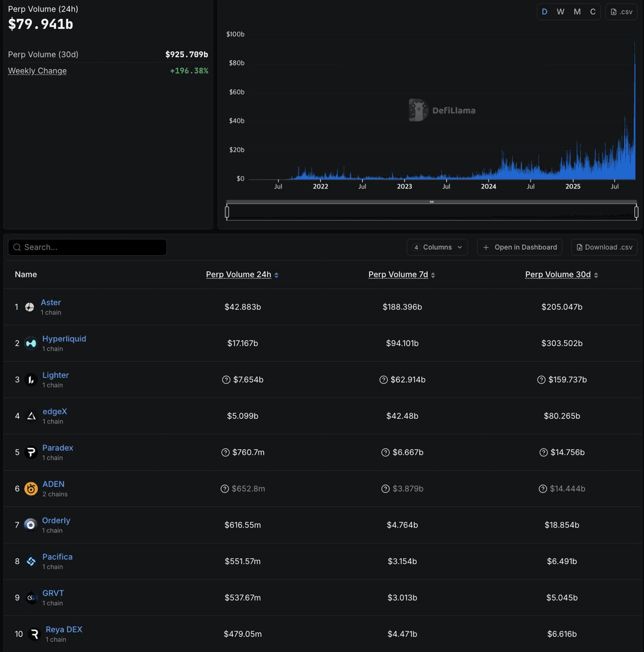Switch chart to Cumulative (C) view

pyautogui.click(x=593, y=12)
